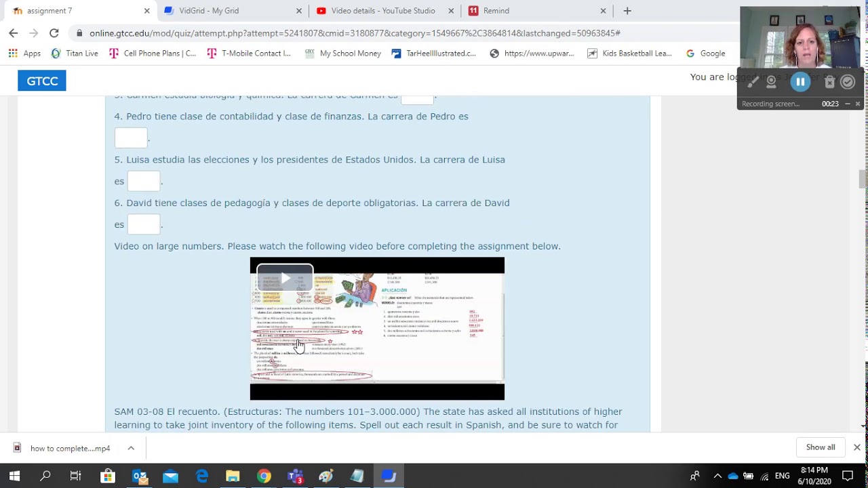Screen dimensions: 868x488
Task: Open blue screen recorder app on taskbar
Action: (389, 476)
